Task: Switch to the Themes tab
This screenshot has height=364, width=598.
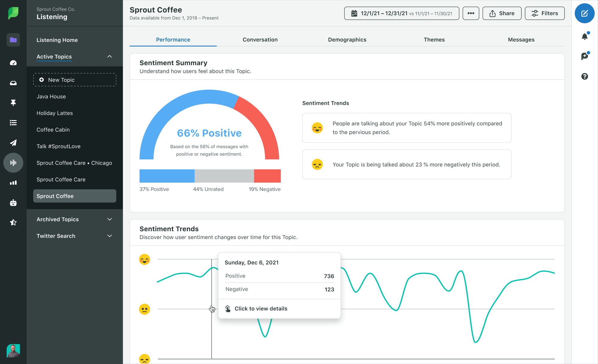Action: (x=434, y=39)
